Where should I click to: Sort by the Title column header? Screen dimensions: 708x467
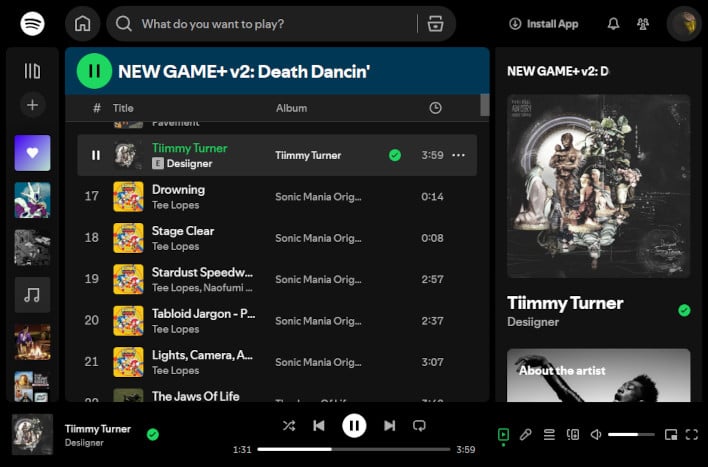click(x=123, y=108)
